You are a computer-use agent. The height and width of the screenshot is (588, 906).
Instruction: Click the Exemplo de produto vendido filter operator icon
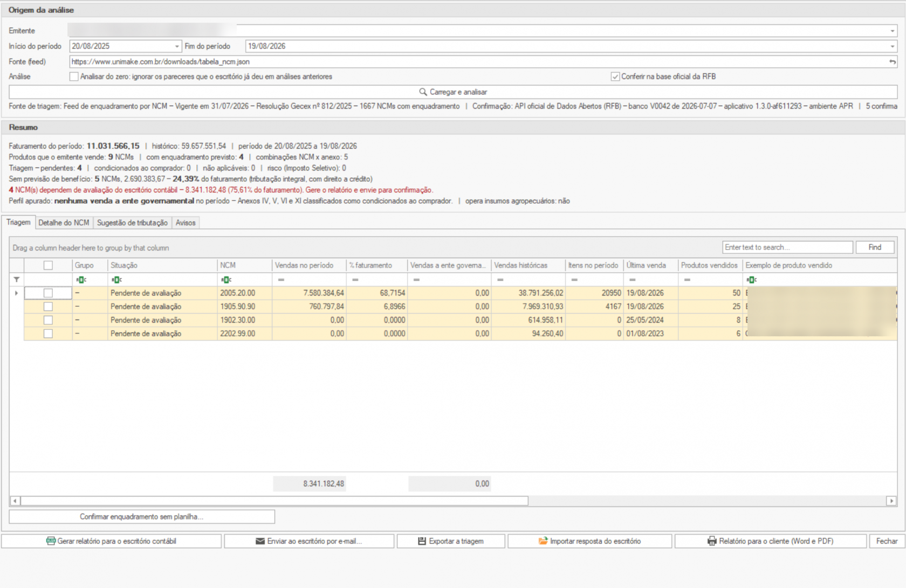pyautogui.click(x=751, y=280)
